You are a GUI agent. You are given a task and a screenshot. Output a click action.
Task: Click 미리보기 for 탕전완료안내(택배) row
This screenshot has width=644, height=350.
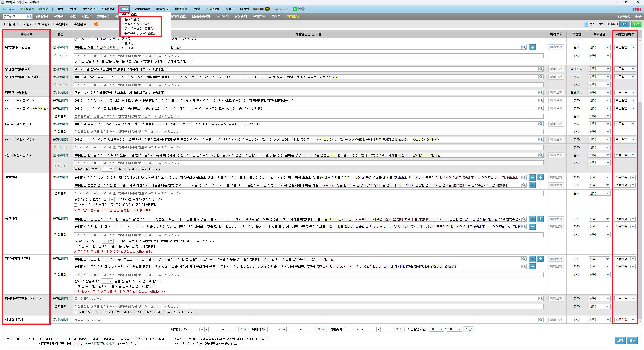click(x=556, y=69)
